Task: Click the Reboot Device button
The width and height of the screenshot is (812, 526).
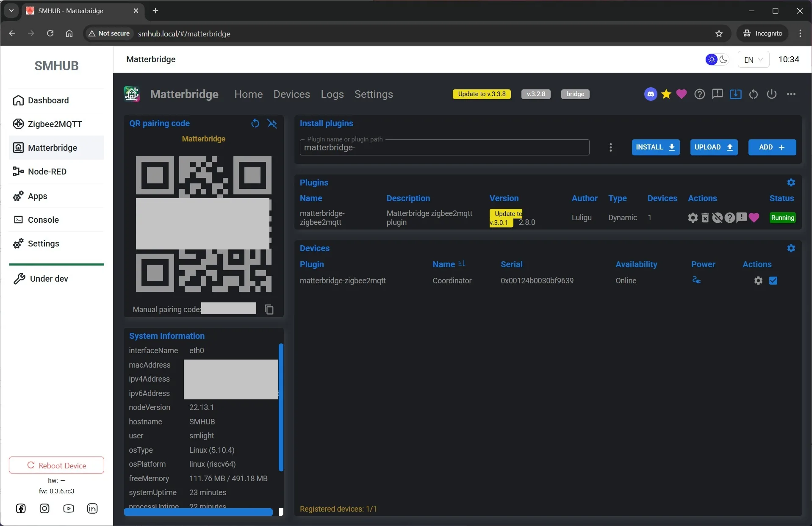Action: tap(56, 465)
